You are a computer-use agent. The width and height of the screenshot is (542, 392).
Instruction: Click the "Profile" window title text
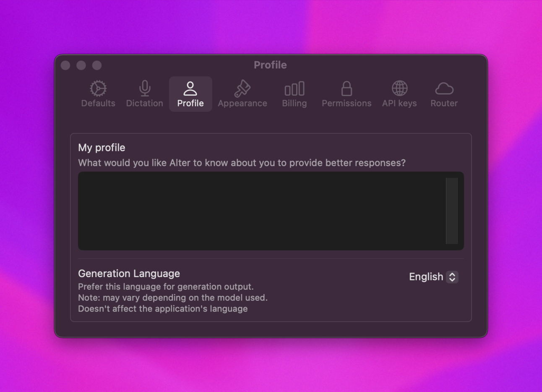[271, 65]
